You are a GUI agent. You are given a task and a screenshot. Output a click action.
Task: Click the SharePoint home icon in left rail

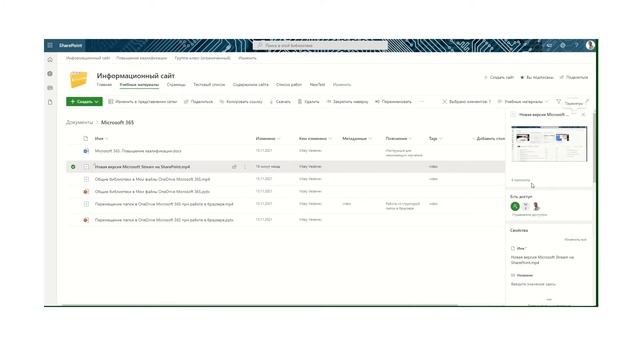[50, 60]
